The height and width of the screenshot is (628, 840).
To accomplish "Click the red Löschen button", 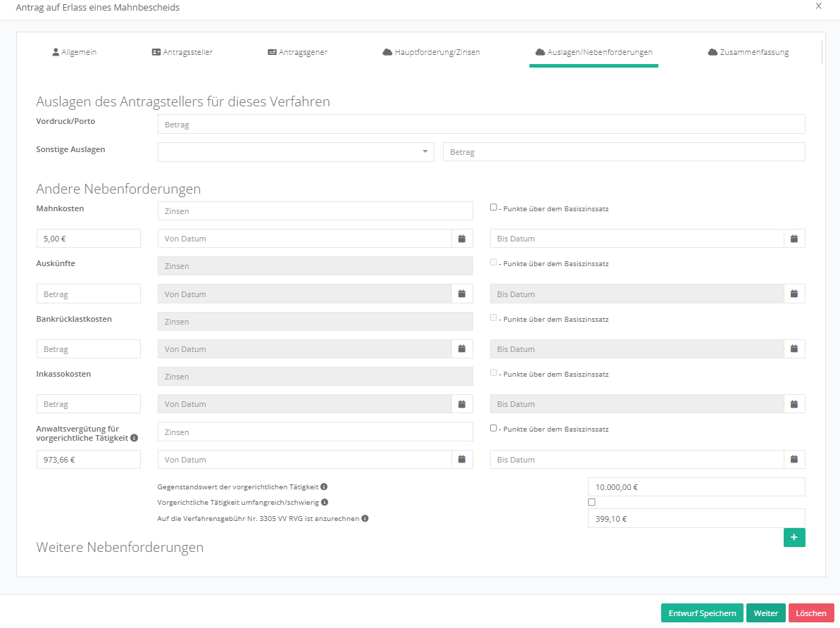I will click(x=810, y=613).
